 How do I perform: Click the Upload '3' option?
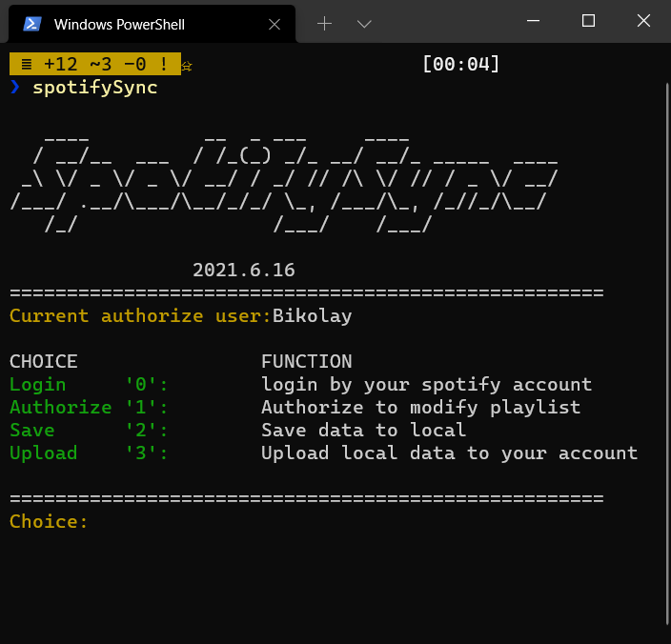(89, 453)
